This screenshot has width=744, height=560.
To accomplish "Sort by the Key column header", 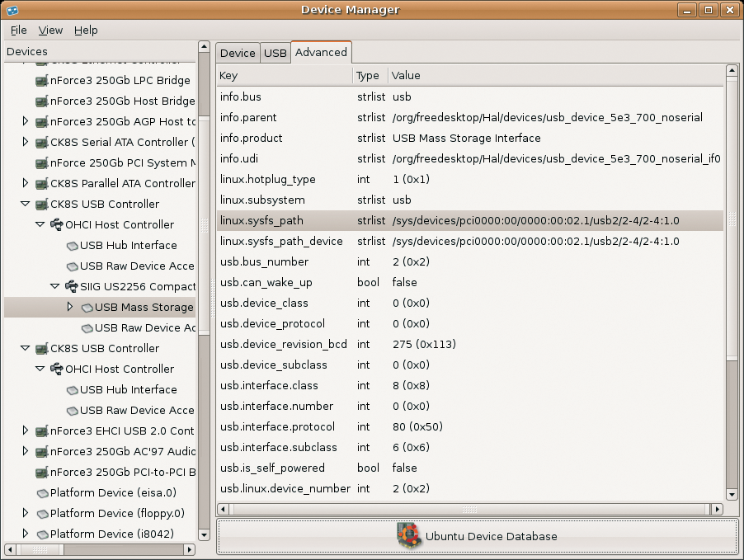I will (285, 75).
